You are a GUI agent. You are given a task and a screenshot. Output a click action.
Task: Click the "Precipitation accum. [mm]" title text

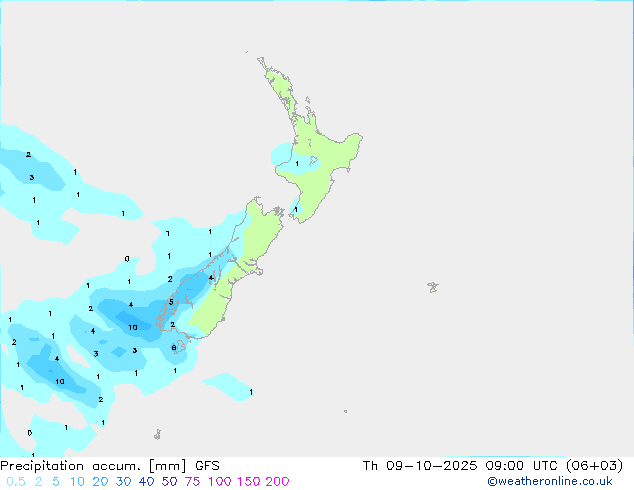click(93, 466)
